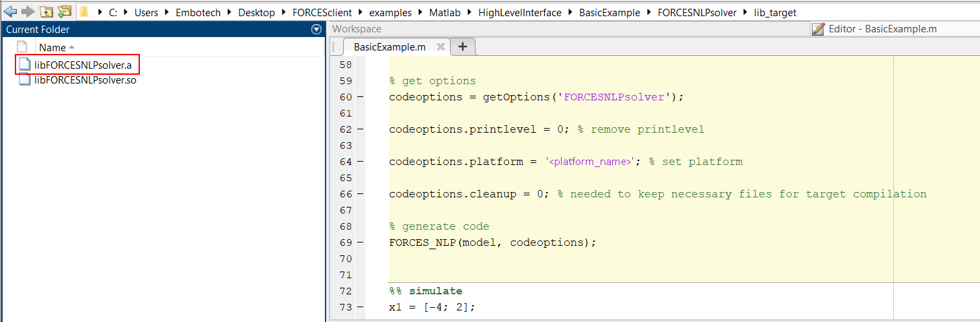Screen dimensions: 980x322
Task: Add a new editor tab with plus button
Action: pyautogui.click(x=463, y=46)
